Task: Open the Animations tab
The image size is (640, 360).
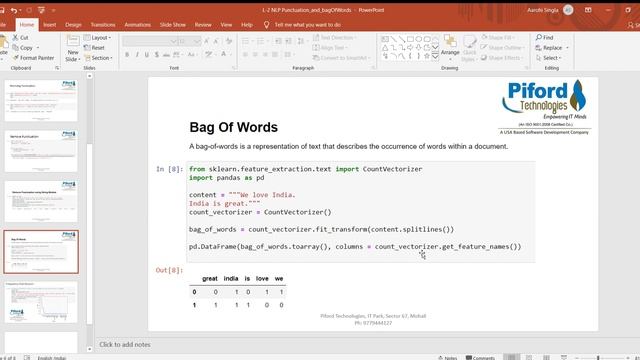Action: pyautogui.click(x=138, y=25)
